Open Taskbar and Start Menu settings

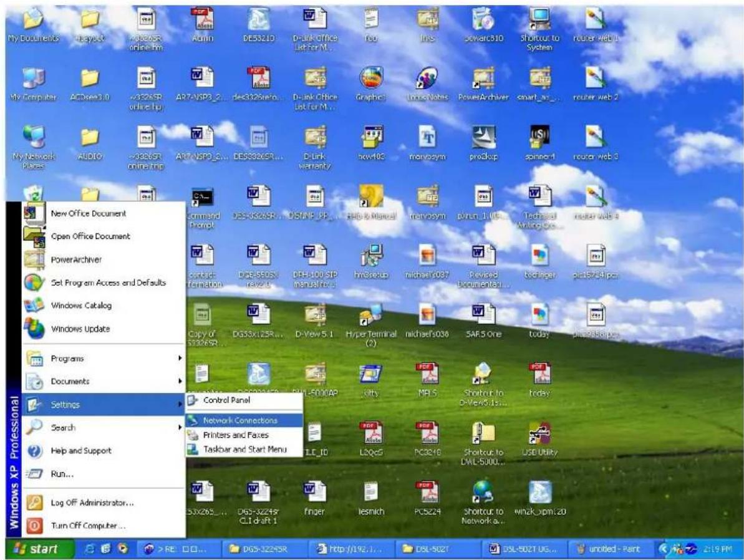tap(244, 449)
